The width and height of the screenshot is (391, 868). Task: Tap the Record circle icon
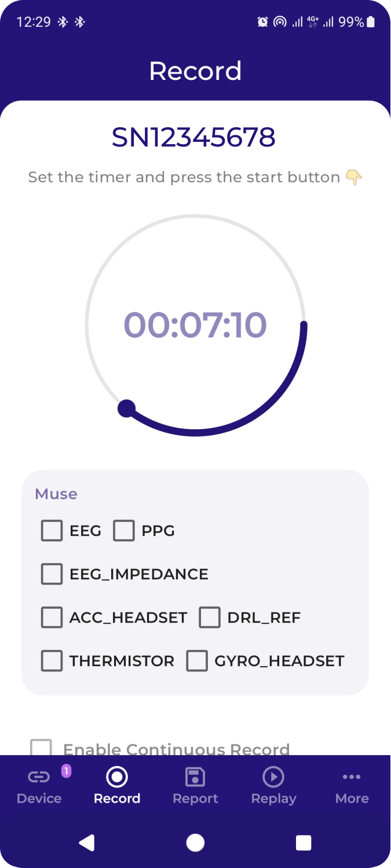click(117, 777)
